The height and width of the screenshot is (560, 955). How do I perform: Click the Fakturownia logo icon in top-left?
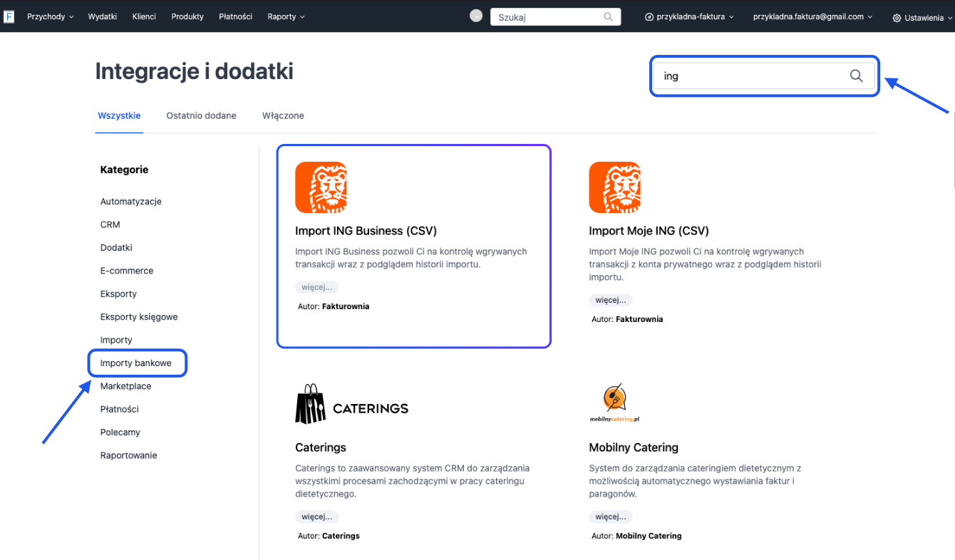pyautogui.click(x=9, y=16)
